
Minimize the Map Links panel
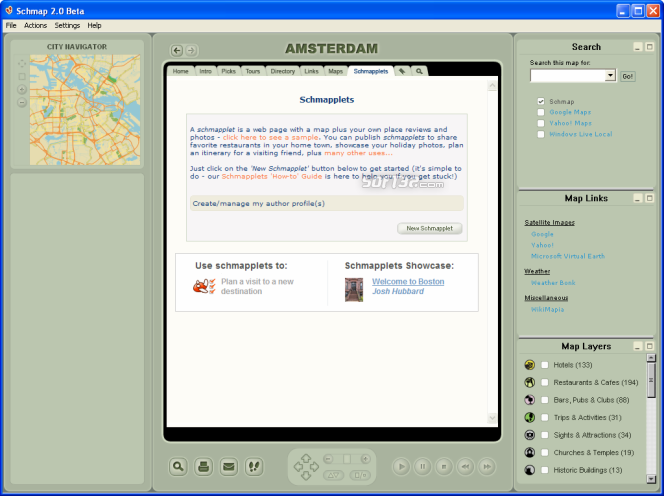638,198
